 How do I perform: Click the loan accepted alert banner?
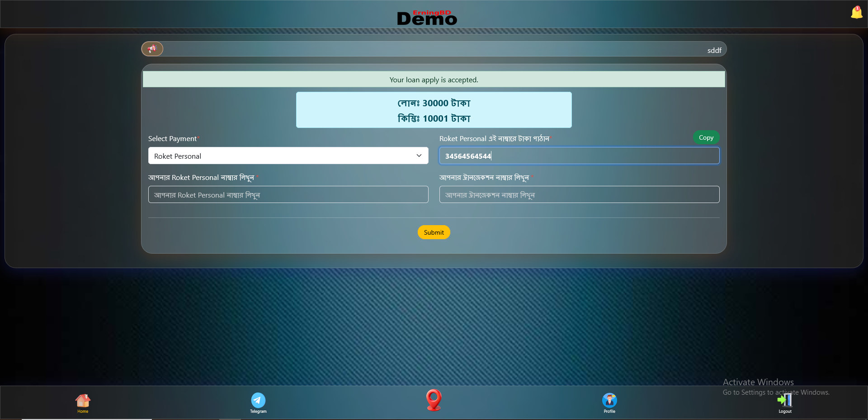tap(434, 80)
